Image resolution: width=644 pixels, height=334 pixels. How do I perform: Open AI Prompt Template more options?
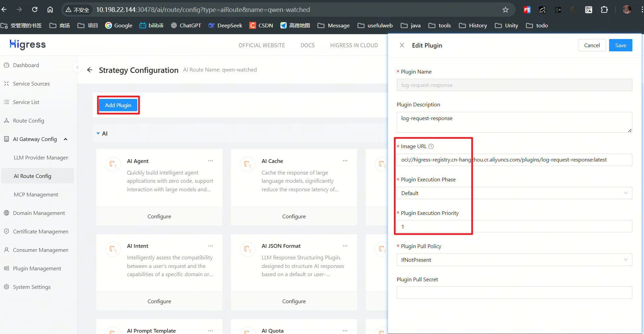pos(211,331)
